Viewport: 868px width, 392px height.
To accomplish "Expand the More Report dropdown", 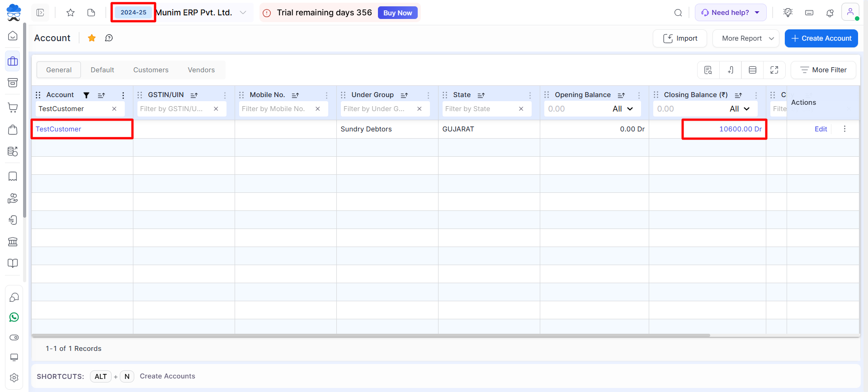I will point(745,38).
